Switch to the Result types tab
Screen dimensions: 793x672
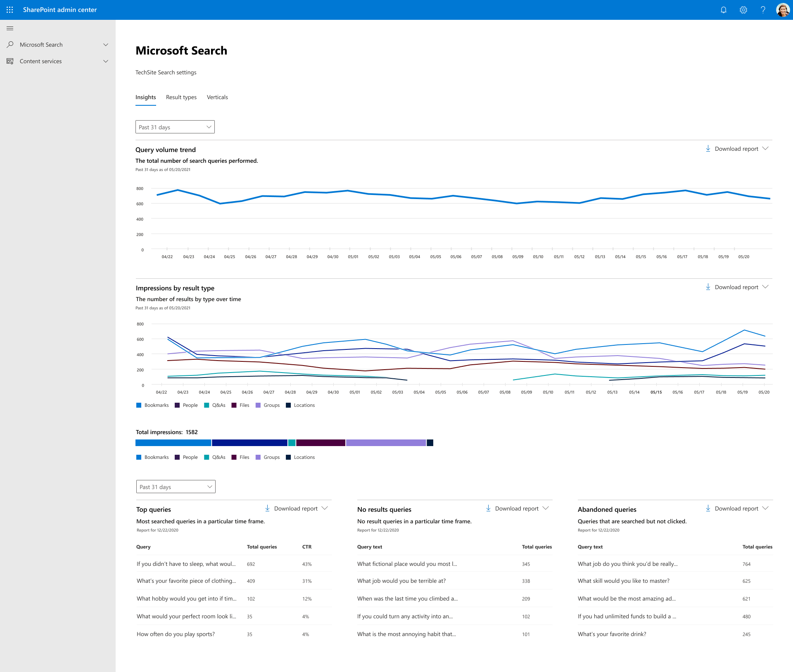pyautogui.click(x=181, y=97)
